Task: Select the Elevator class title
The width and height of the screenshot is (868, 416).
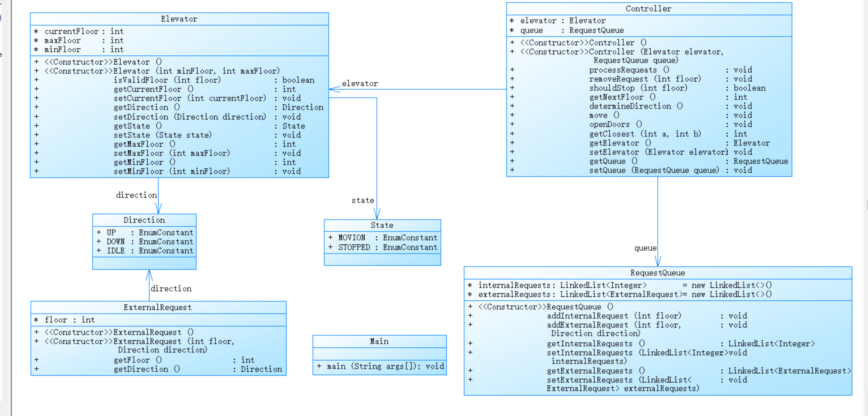Action: tap(179, 19)
